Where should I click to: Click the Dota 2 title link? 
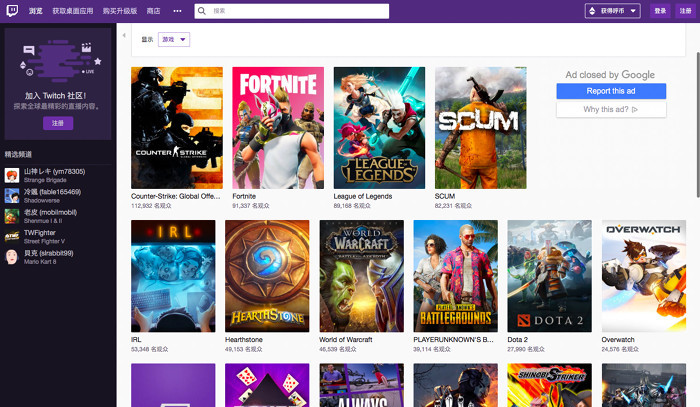click(517, 340)
